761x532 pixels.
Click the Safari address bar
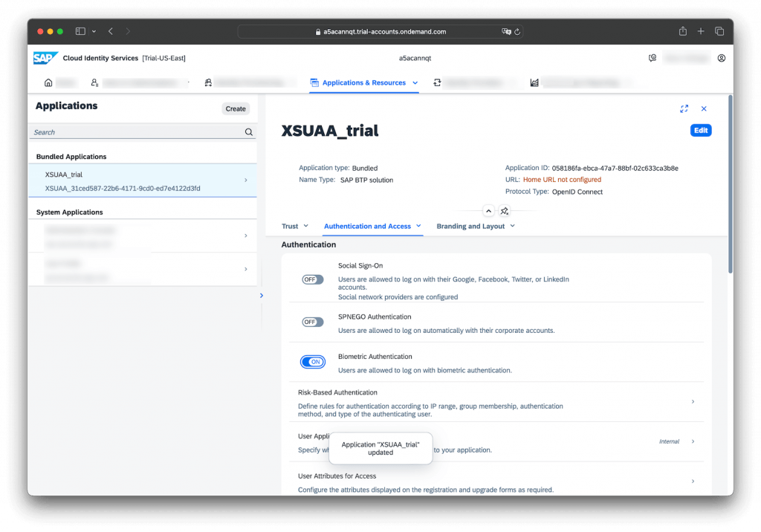380,31
